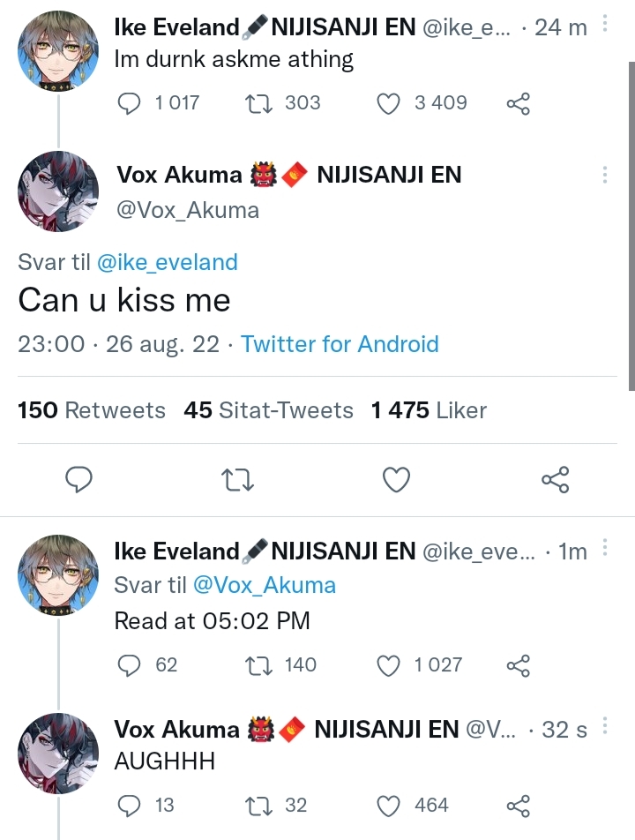The image size is (635, 840).
Task: Open Vox Akuma's profile picture on main tweet
Action: 58,191
